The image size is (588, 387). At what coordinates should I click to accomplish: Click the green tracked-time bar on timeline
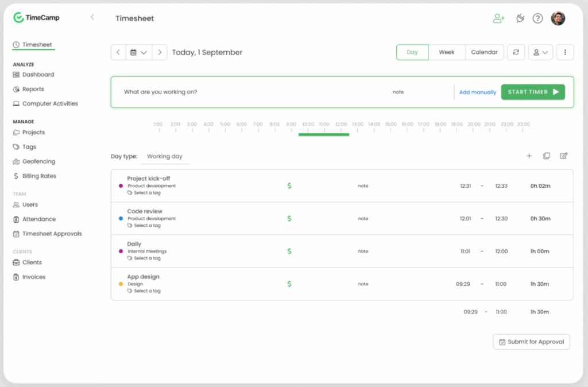click(x=324, y=134)
